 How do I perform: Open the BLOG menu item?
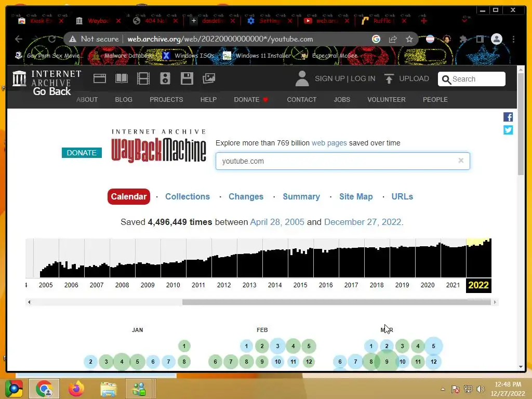pyautogui.click(x=124, y=99)
